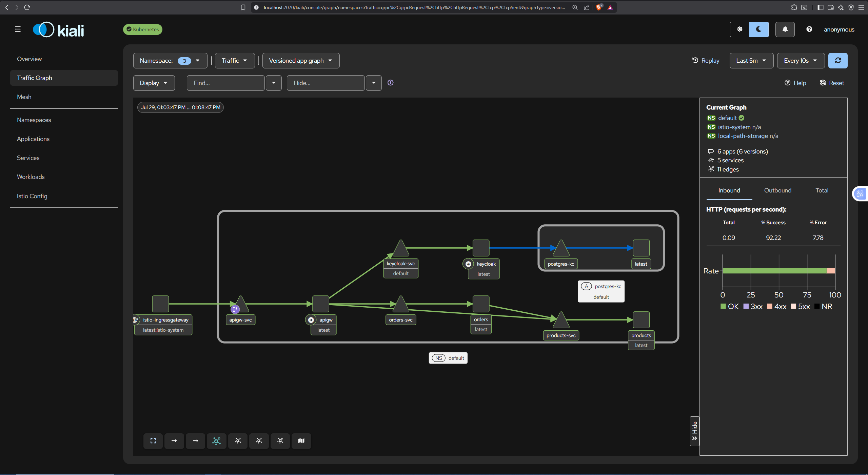
Task: Open the Last 5m duration dropdown
Action: tap(751, 61)
